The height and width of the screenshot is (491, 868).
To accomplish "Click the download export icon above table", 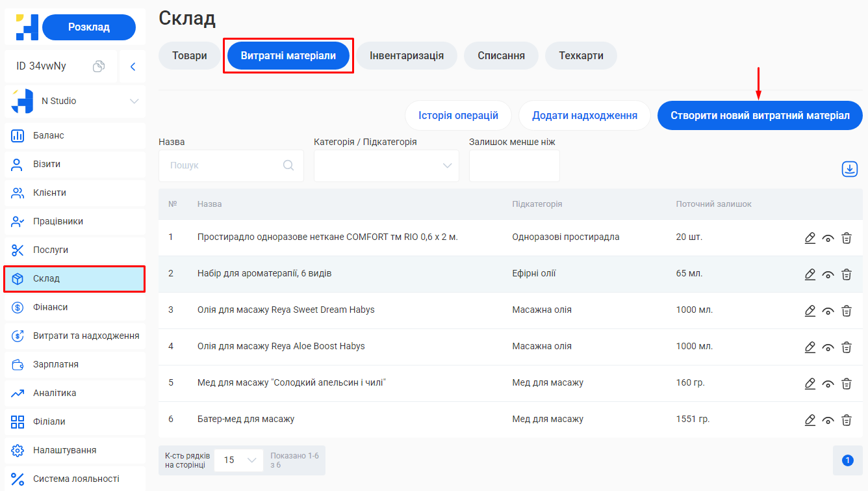I will click(849, 169).
